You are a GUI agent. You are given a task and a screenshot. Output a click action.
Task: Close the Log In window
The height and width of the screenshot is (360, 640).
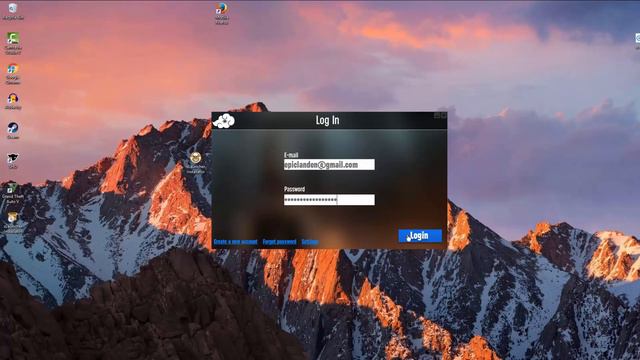[444, 116]
